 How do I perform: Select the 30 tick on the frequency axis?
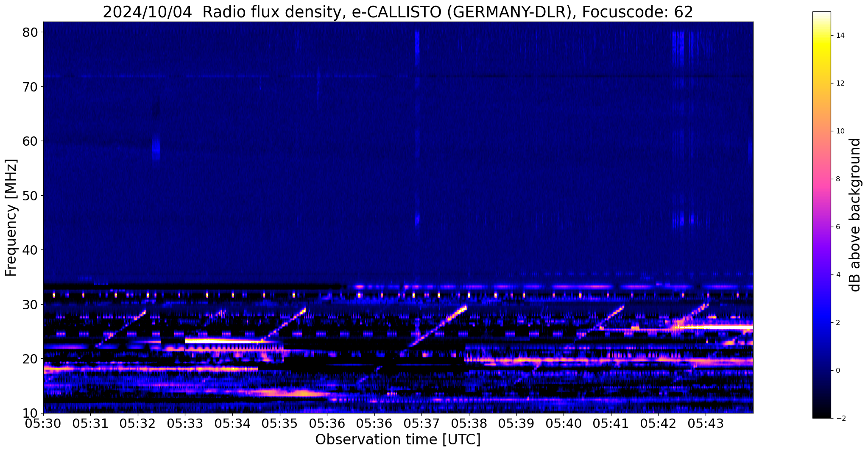(30, 304)
